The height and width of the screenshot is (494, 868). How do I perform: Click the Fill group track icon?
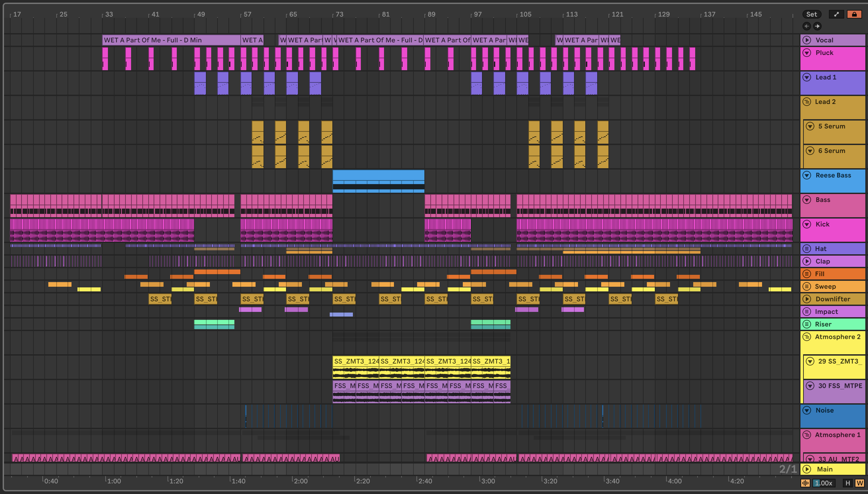(x=807, y=274)
